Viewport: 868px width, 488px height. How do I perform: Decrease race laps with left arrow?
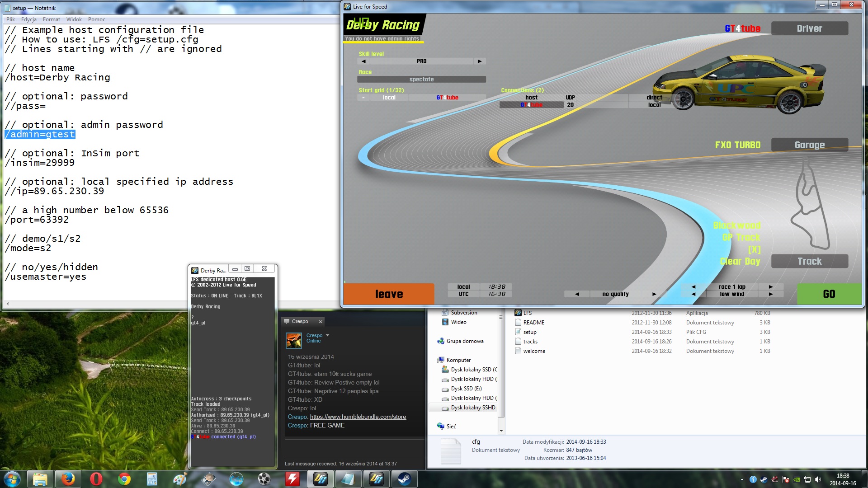[693, 287]
